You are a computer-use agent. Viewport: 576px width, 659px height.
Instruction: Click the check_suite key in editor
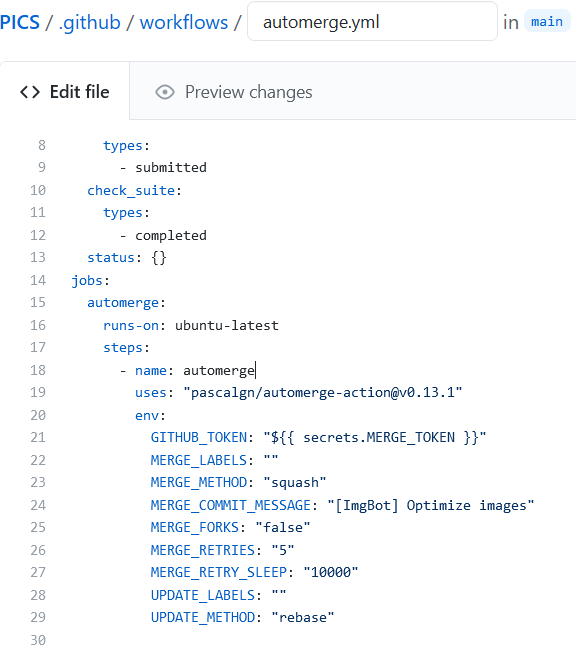pos(131,191)
